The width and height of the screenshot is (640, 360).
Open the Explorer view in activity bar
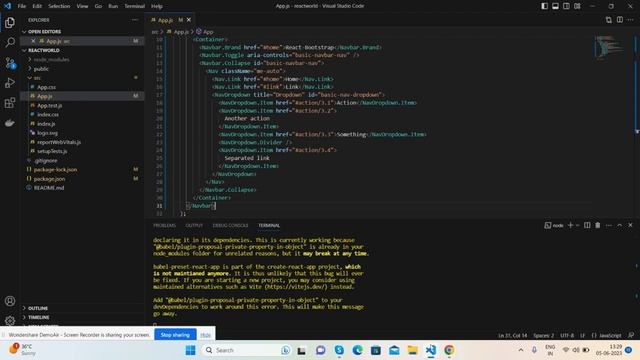click(x=10, y=22)
